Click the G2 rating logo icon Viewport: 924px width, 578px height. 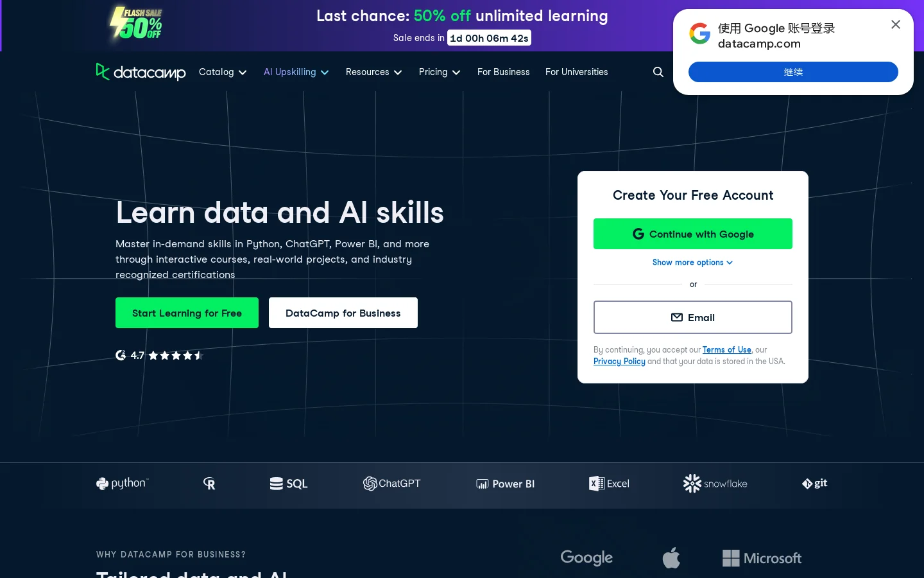click(121, 355)
